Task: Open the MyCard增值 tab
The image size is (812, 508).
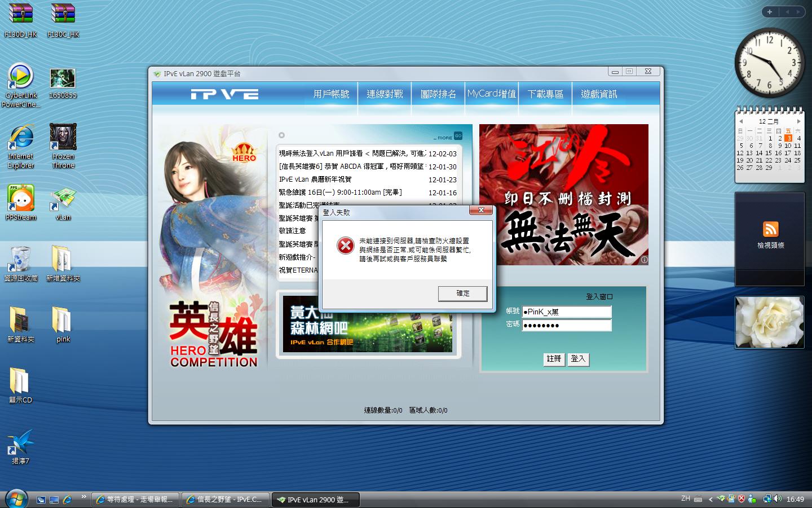Action: [492, 94]
